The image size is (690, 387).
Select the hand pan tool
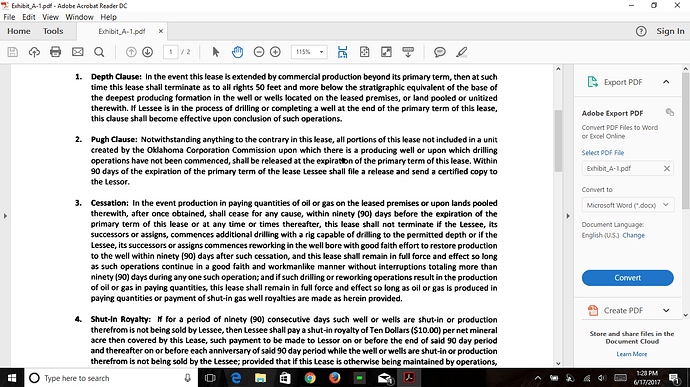pyautogui.click(x=237, y=52)
